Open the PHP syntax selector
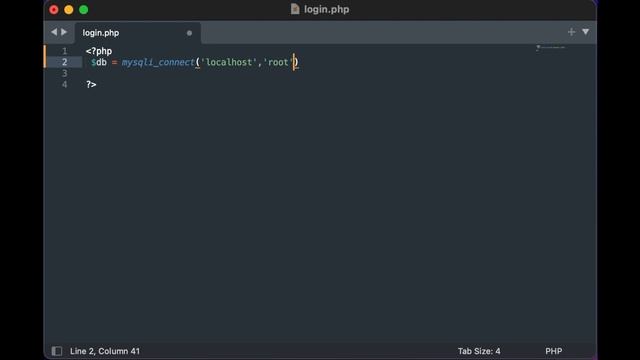 [553, 351]
